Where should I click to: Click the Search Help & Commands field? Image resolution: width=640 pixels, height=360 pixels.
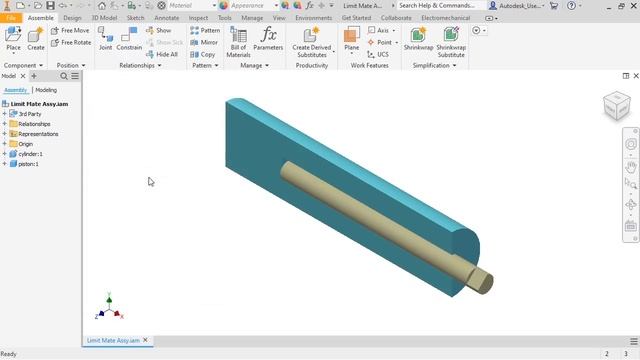click(x=441, y=6)
